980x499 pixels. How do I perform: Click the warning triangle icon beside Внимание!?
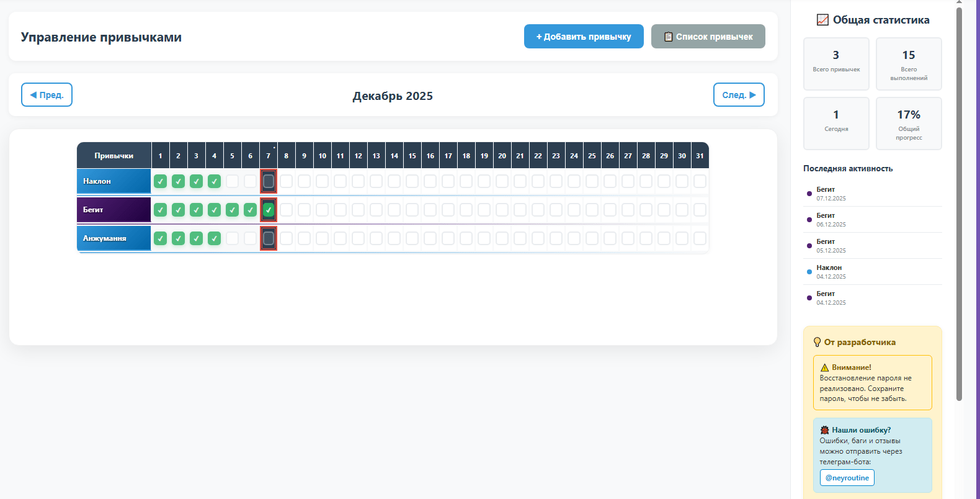[824, 367]
